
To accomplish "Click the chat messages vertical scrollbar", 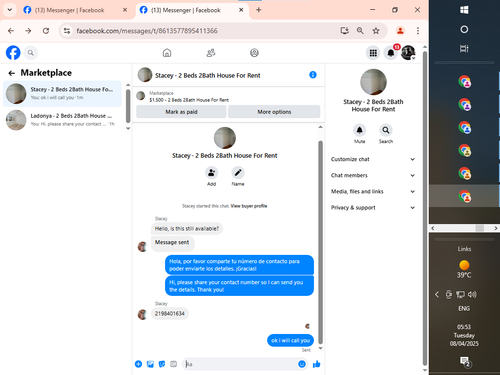I will [x=320, y=242].
